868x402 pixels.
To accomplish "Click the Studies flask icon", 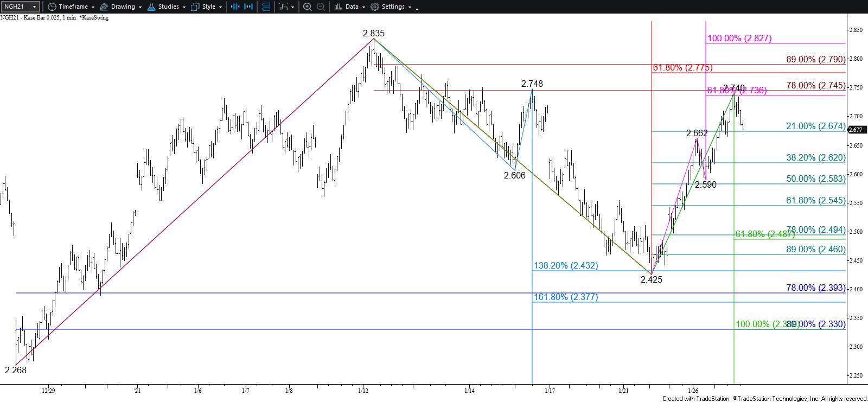I will pos(152,7).
